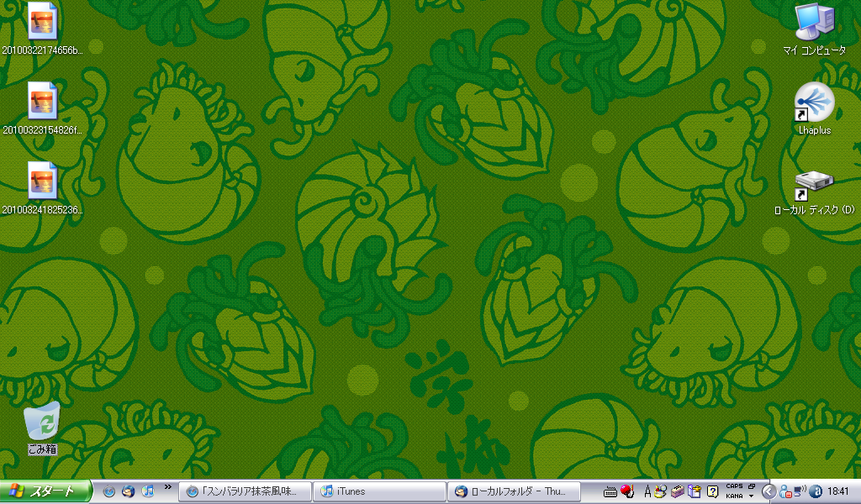Click the ごみ箱 label text

[x=42, y=449]
